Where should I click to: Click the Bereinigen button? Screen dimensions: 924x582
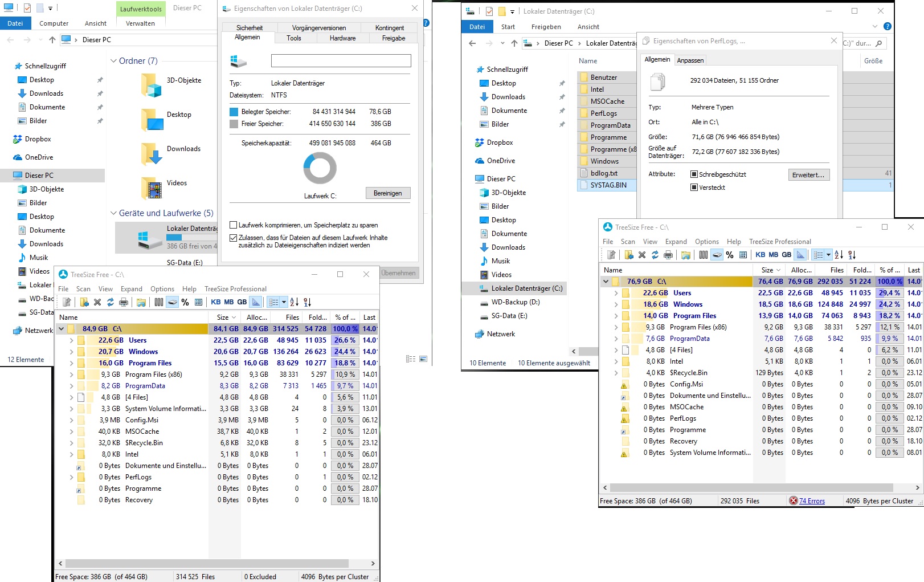click(388, 193)
